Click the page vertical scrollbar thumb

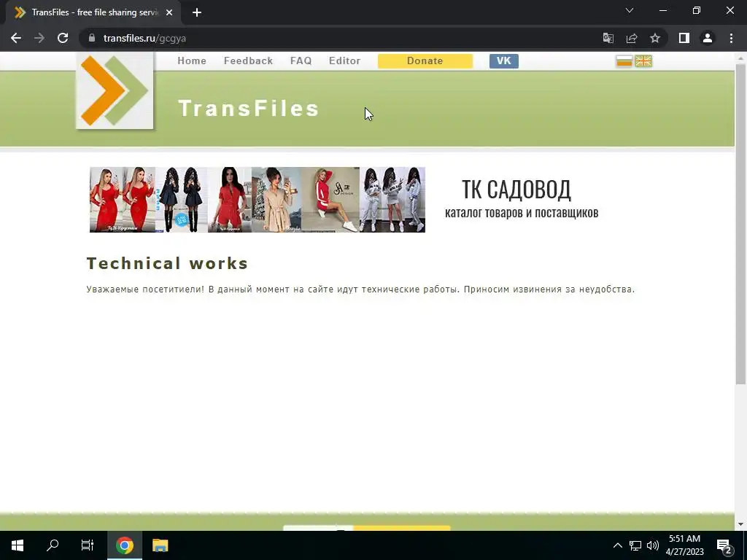click(740, 224)
